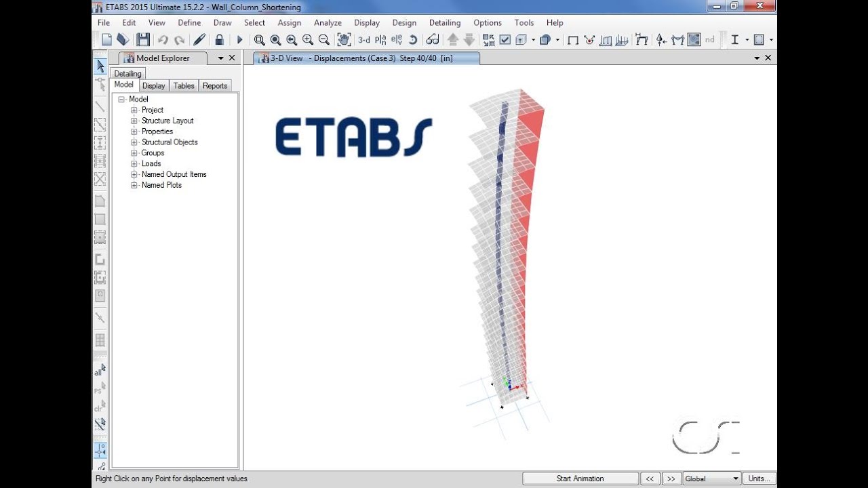The width and height of the screenshot is (868, 488).
Task: Click the pencil Refresh Window icon
Action: pos(199,40)
